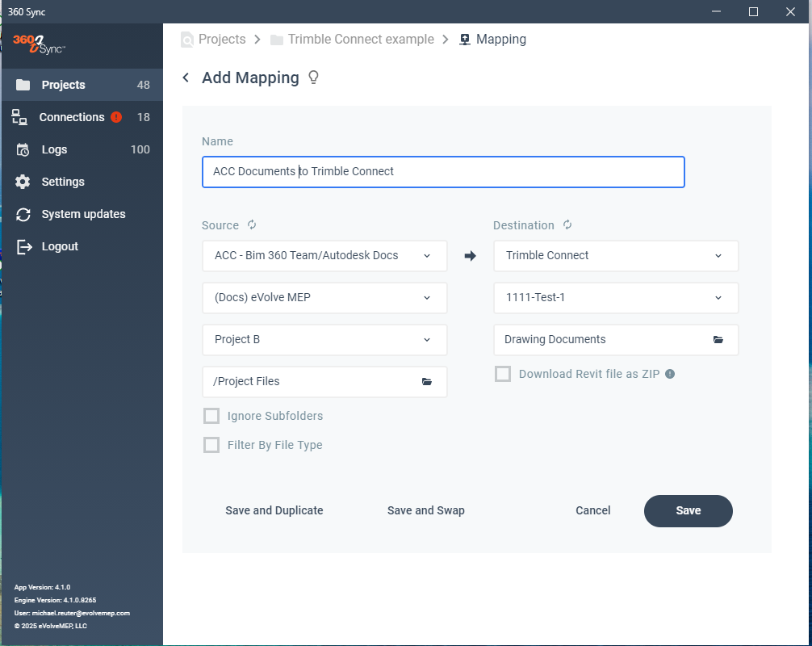Refresh the Destination list icon

click(x=567, y=224)
